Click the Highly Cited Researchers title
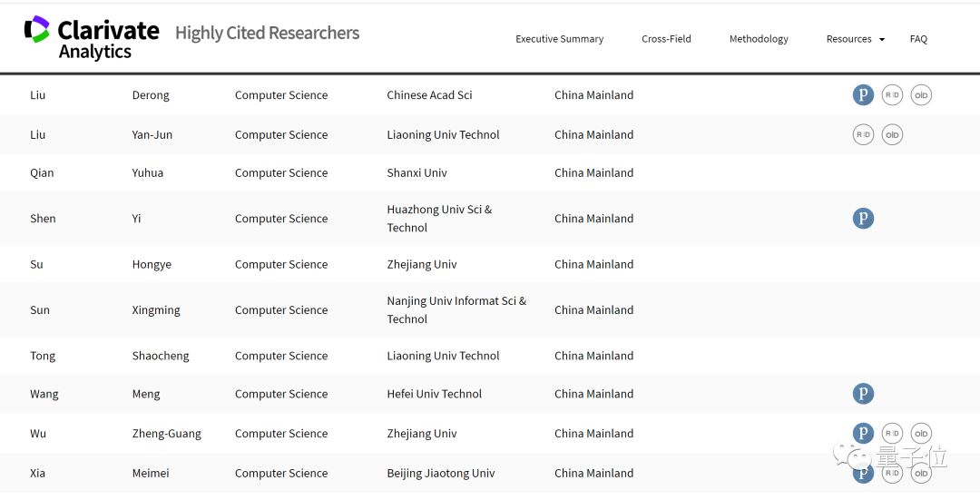This screenshot has width=980, height=500. pos(267,34)
